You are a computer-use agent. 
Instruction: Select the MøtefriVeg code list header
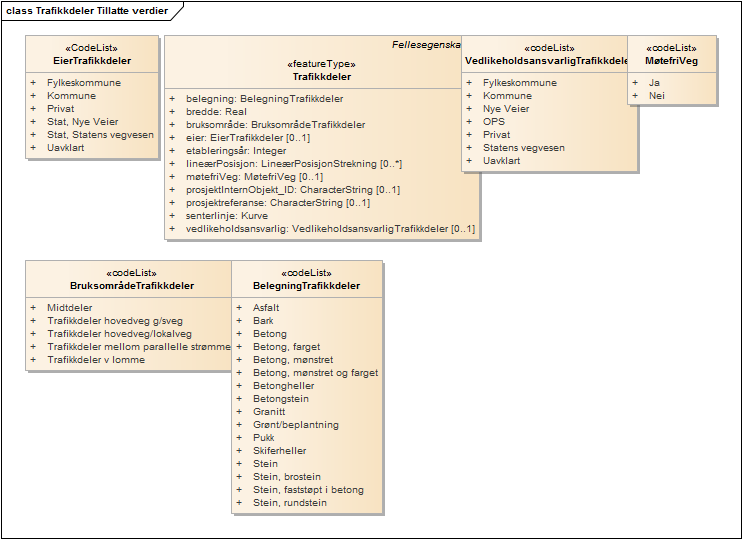[x=671, y=61]
